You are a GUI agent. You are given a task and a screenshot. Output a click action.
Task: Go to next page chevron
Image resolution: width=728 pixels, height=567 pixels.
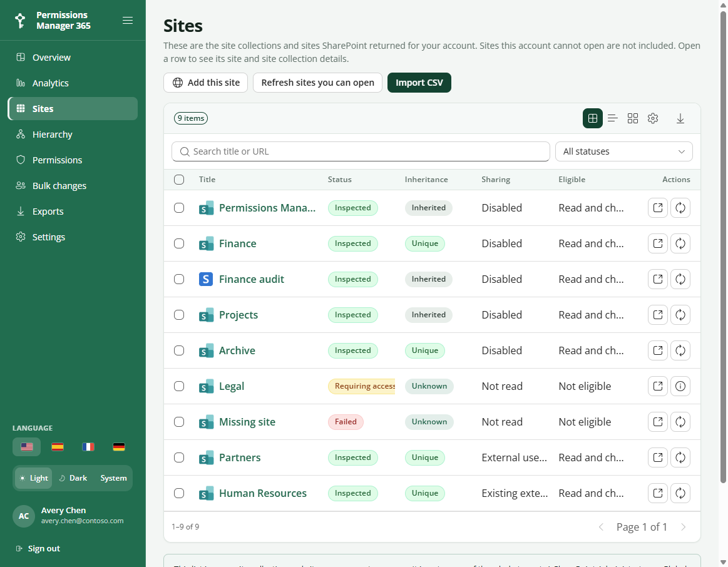(684, 527)
